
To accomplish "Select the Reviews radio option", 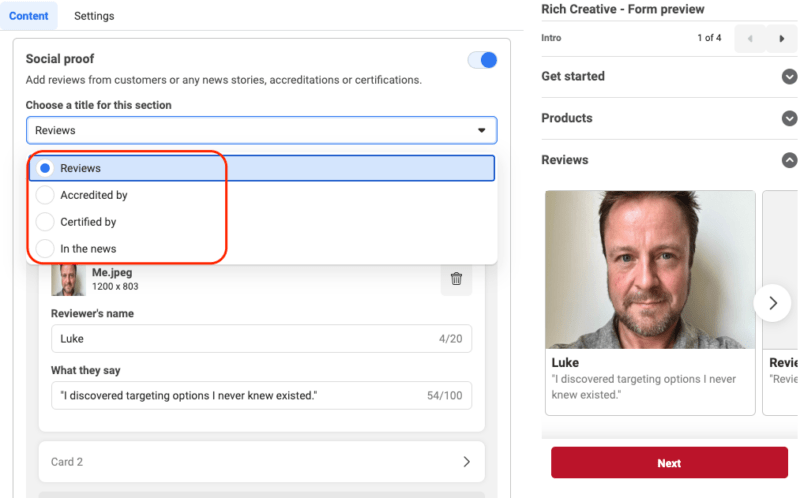I will [46, 168].
